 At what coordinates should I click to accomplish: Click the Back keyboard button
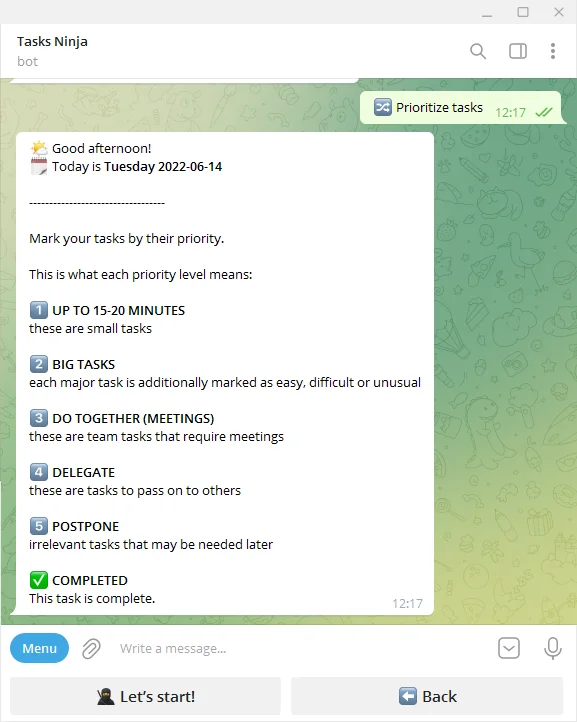tap(427, 696)
